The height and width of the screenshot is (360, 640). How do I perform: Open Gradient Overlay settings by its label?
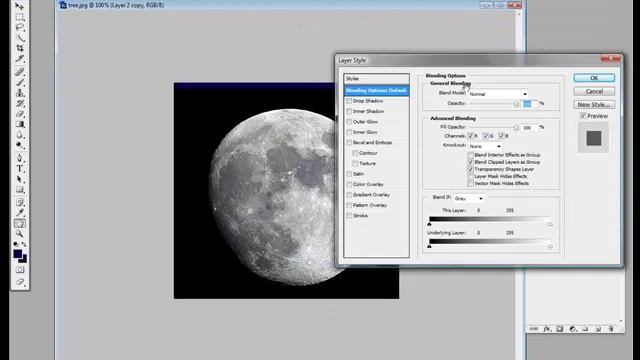pyautogui.click(x=371, y=195)
